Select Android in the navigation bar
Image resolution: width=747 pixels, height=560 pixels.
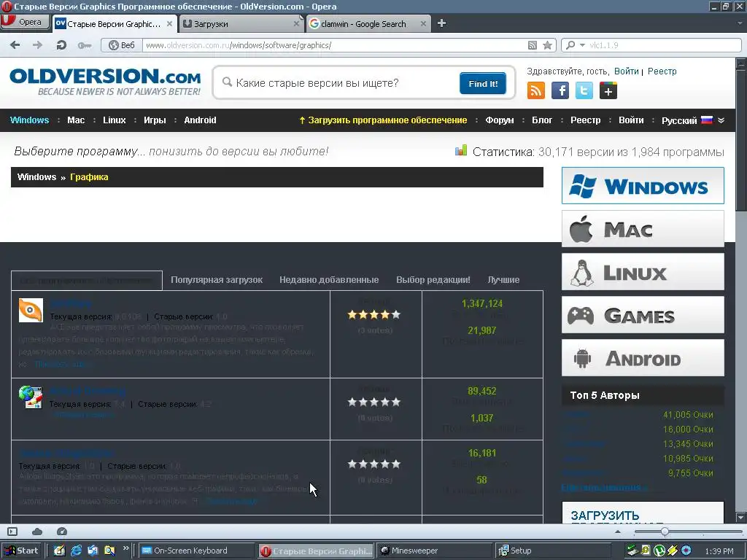[x=200, y=120]
